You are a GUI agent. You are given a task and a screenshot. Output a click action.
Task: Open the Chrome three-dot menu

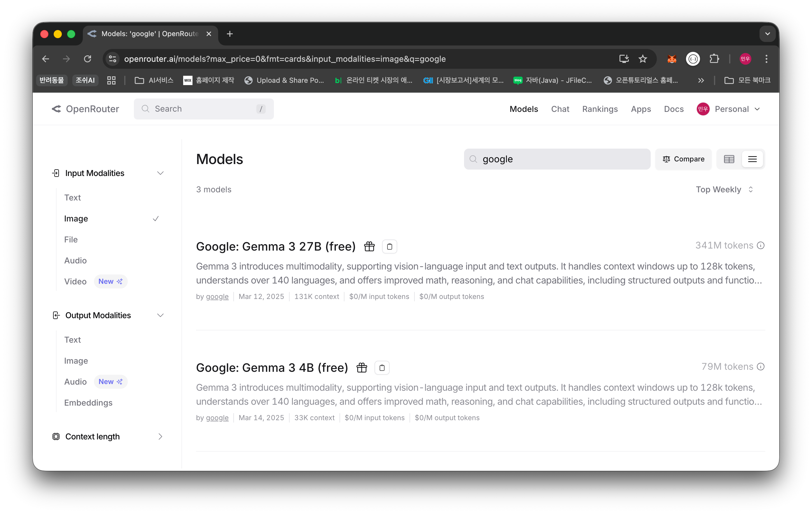coord(766,59)
